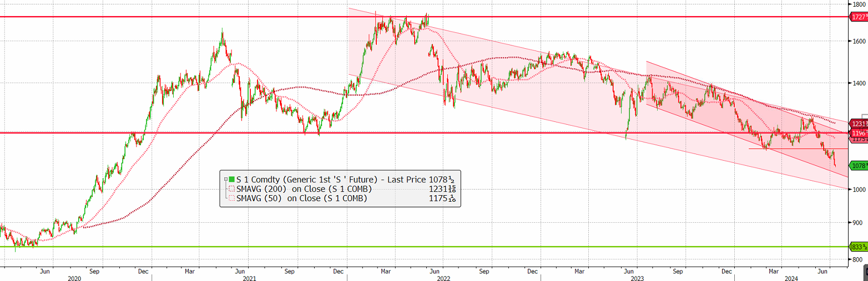Click the Last Price value 1078 in the legend
This screenshot has height=281, width=868.
(442, 180)
